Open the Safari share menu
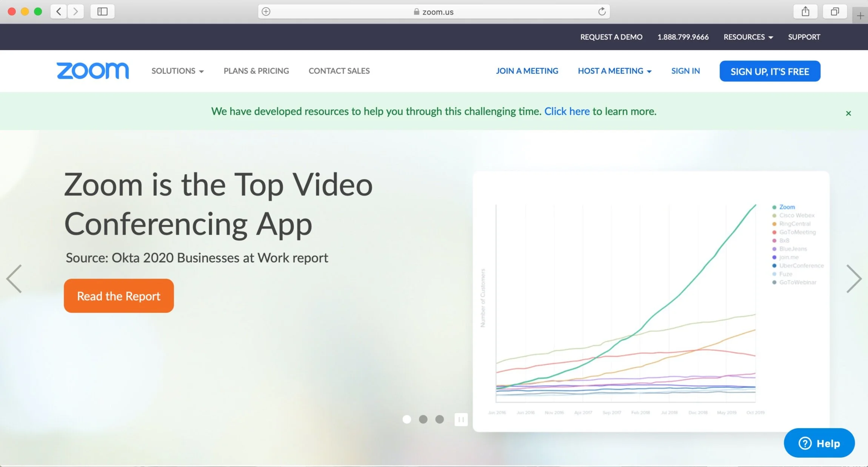Screen dimensions: 868x467 pos(805,11)
